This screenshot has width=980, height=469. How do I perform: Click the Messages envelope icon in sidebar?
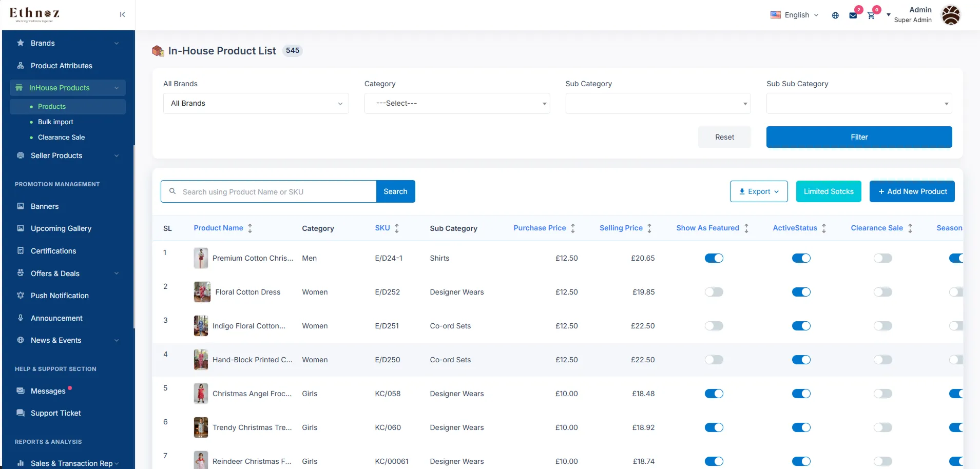[21, 391]
